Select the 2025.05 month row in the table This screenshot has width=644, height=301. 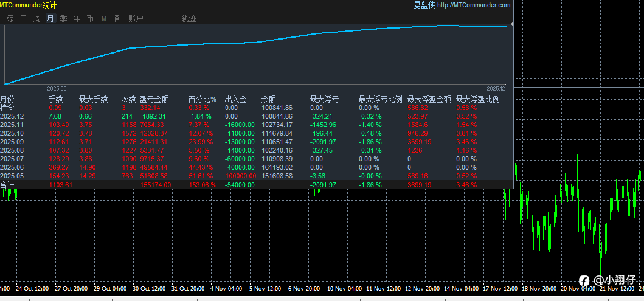coord(257,176)
